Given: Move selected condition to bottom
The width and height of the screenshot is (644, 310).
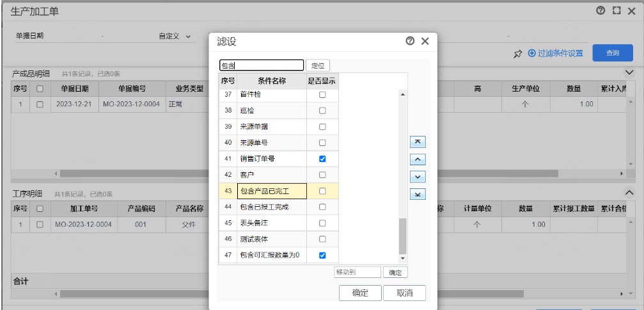Looking at the screenshot, I should 418,194.
